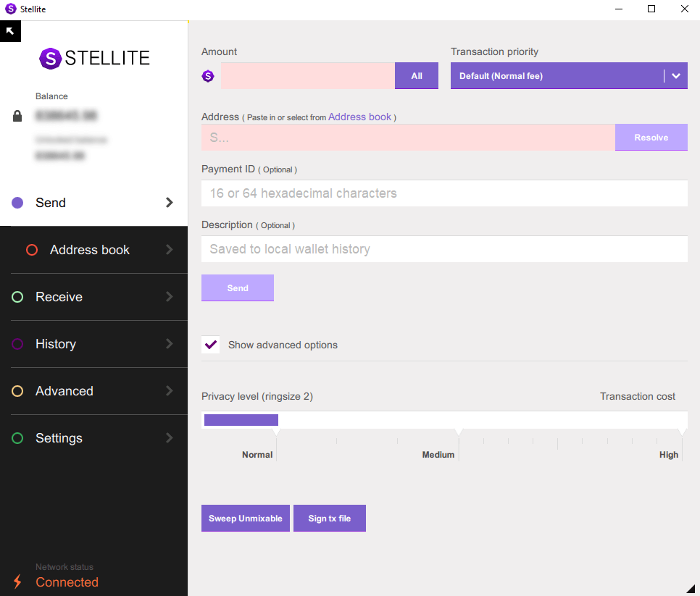Switch to the Receive section
The height and width of the screenshot is (596, 700).
[59, 297]
